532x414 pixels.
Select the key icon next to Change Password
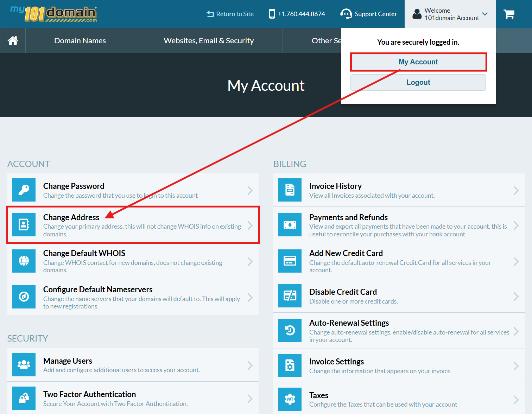24,190
